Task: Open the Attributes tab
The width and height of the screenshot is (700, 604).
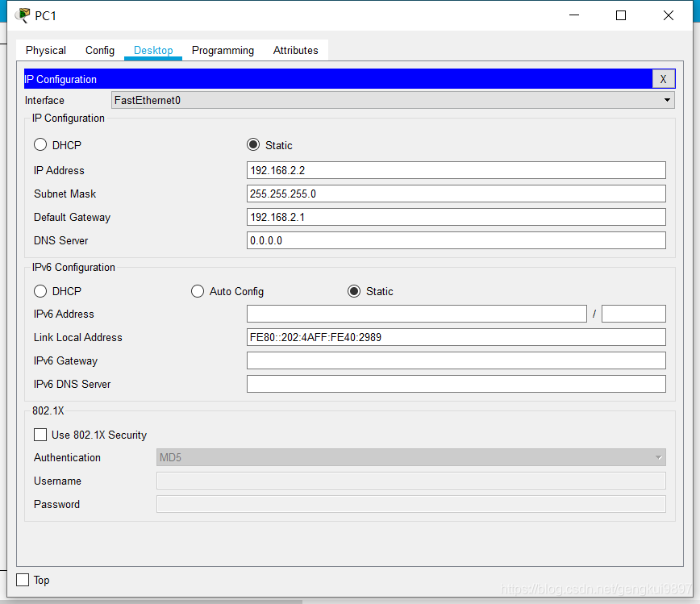Action: [295, 51]
